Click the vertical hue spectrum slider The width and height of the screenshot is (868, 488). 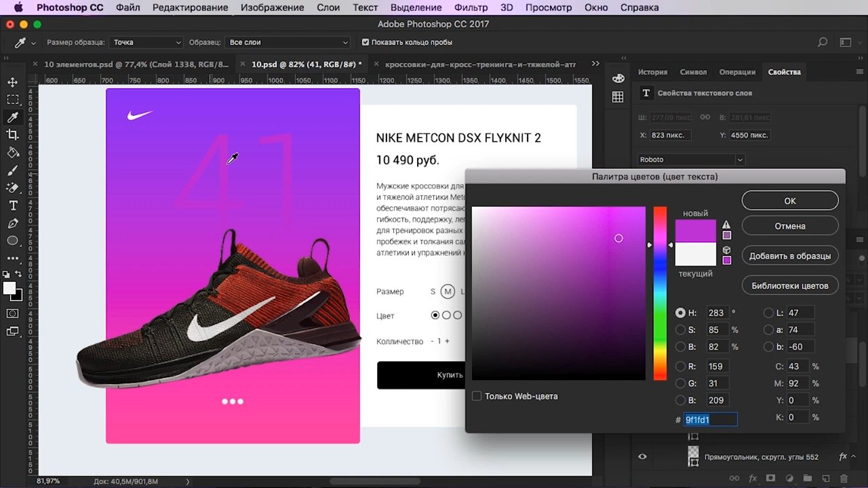(x=660, y=293)
